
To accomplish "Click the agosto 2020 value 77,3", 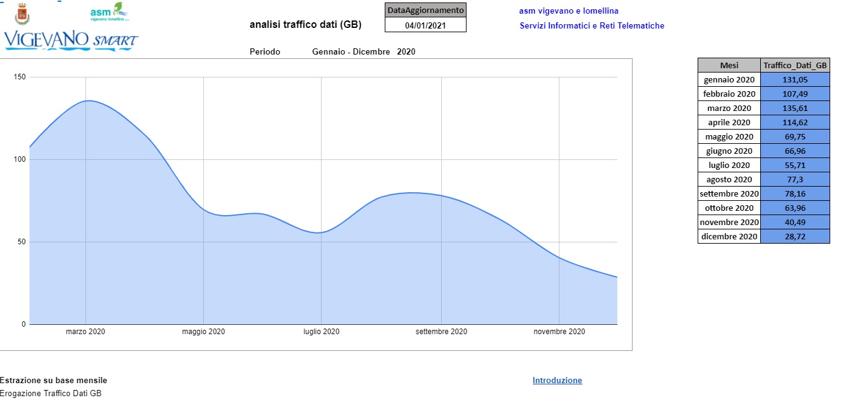I will [x=794, y=179].
